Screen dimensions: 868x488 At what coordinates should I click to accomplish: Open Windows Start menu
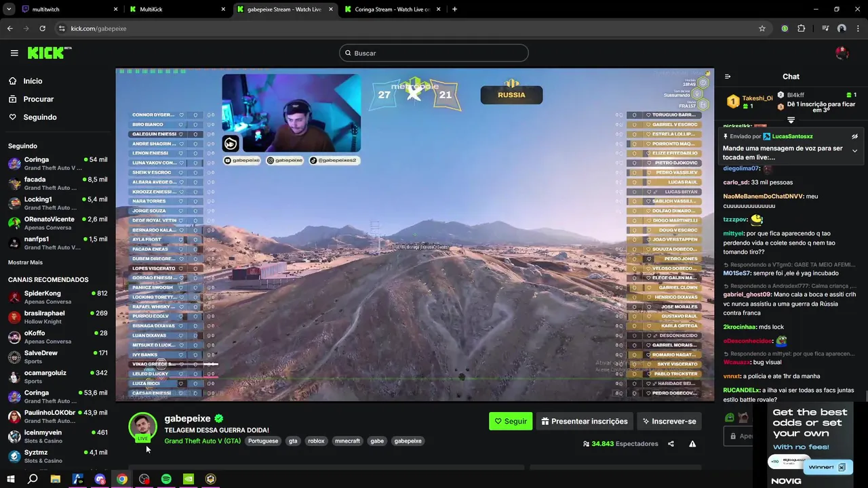[x=10, y=479]
